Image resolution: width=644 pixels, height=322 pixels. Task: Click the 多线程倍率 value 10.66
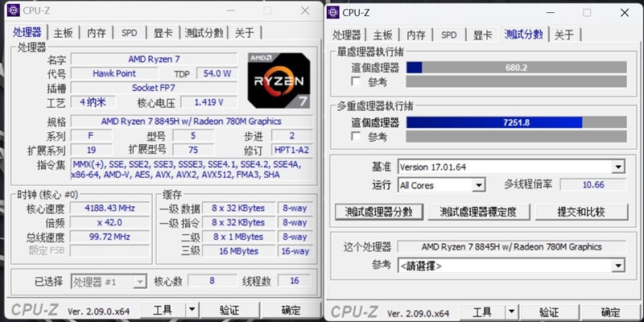(593, 185)
